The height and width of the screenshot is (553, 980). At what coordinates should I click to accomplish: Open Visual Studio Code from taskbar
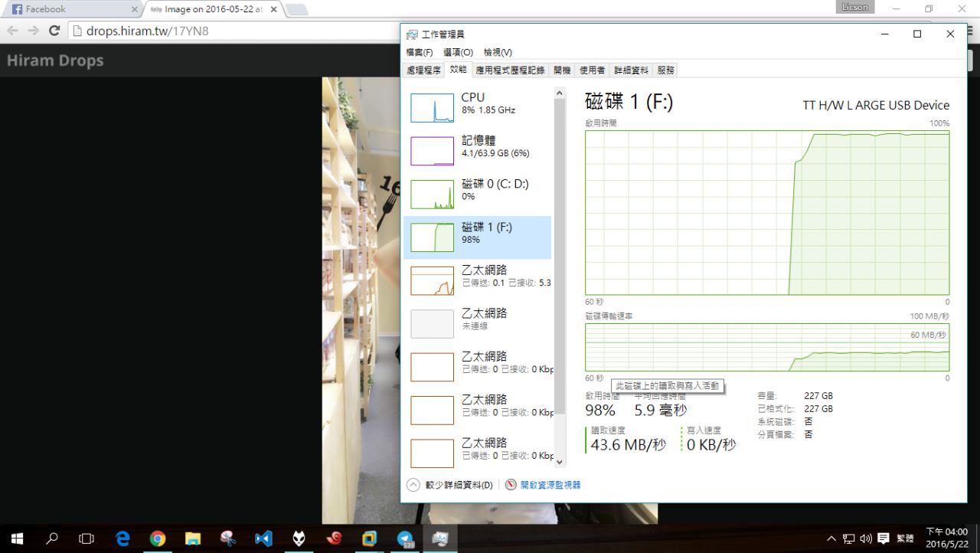click(x=263, y=538)
